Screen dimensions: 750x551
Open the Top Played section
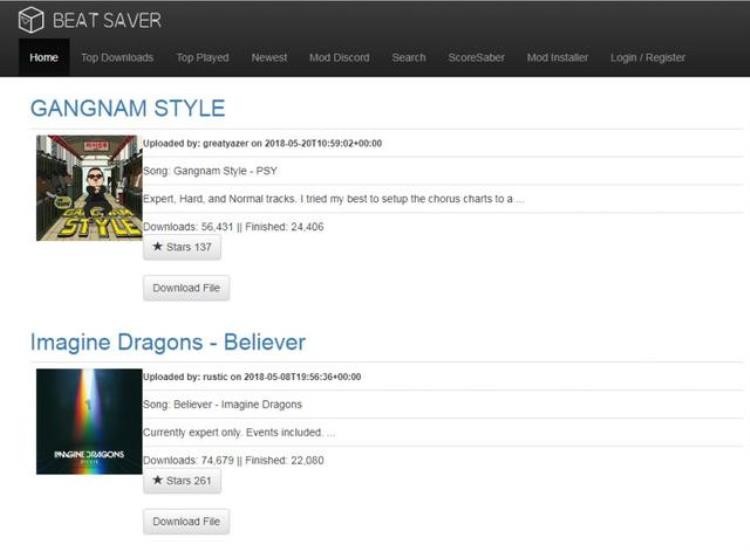[x=202, y=58]
